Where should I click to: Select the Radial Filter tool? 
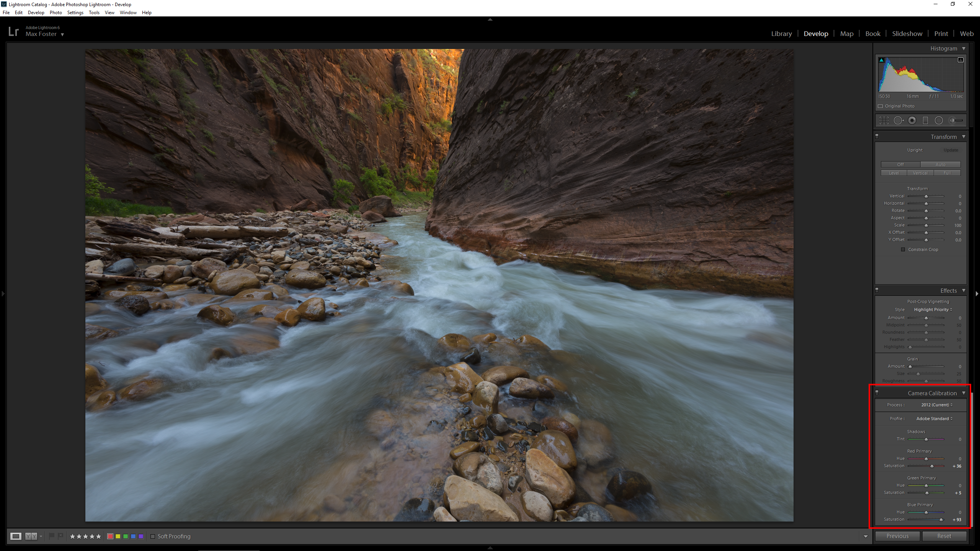[x=939, y=121]
